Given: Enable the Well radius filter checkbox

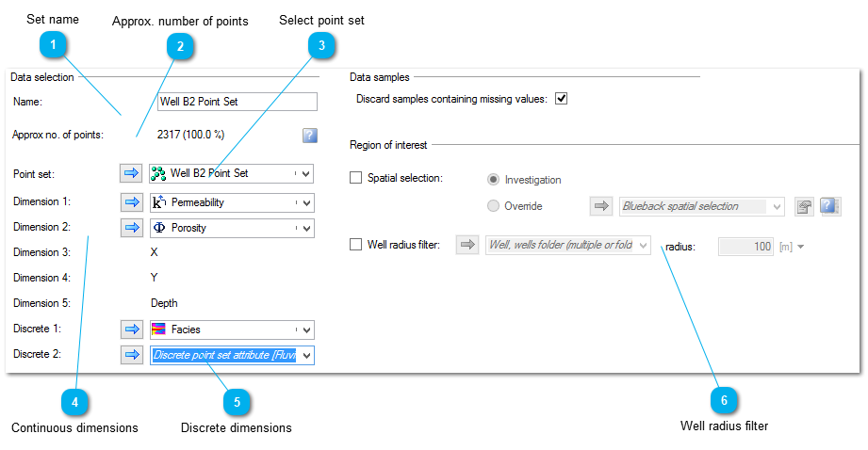Looking at the screenshot, I should click(x=355, y=245).
